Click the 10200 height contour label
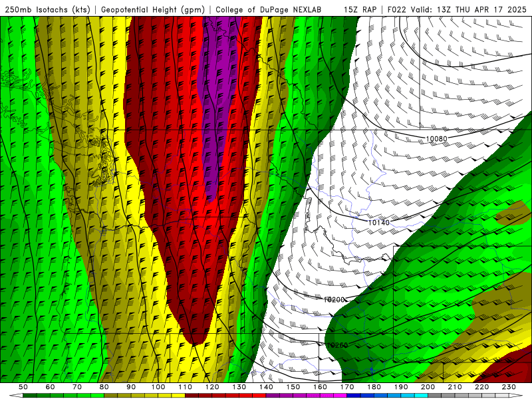Image resolution: width=532 pixels, height=399 pixels. click(334, 300)
